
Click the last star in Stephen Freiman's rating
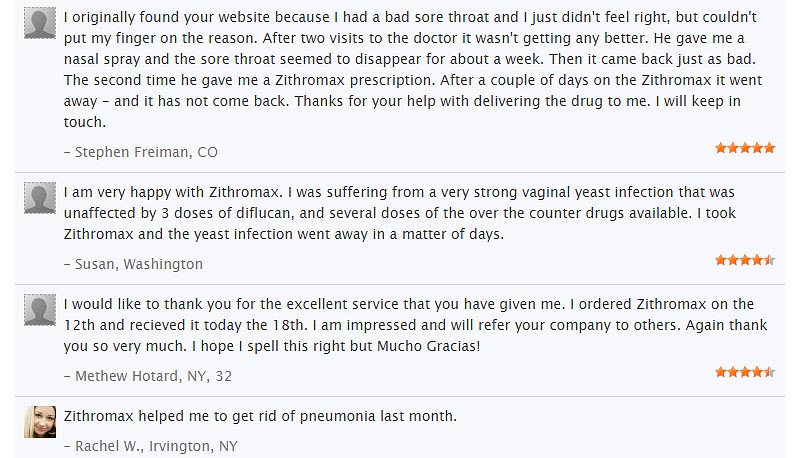coord(769,148)
